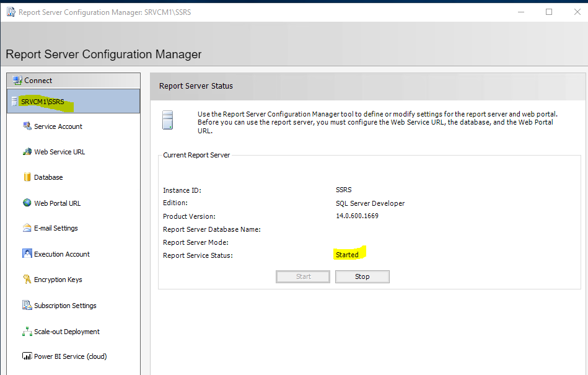Click the window title text in title bar

point(105,12)
